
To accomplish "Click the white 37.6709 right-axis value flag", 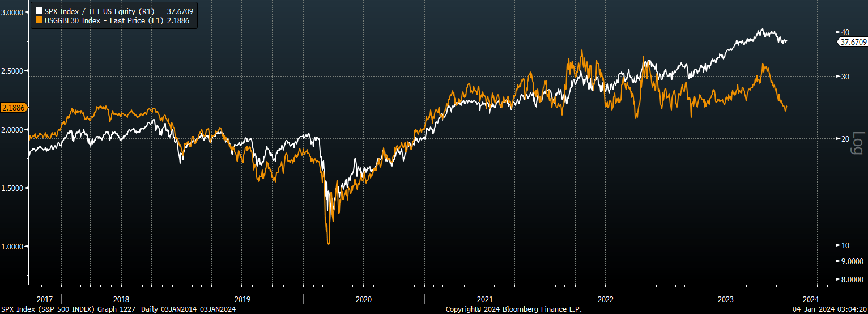I will 853,42.
